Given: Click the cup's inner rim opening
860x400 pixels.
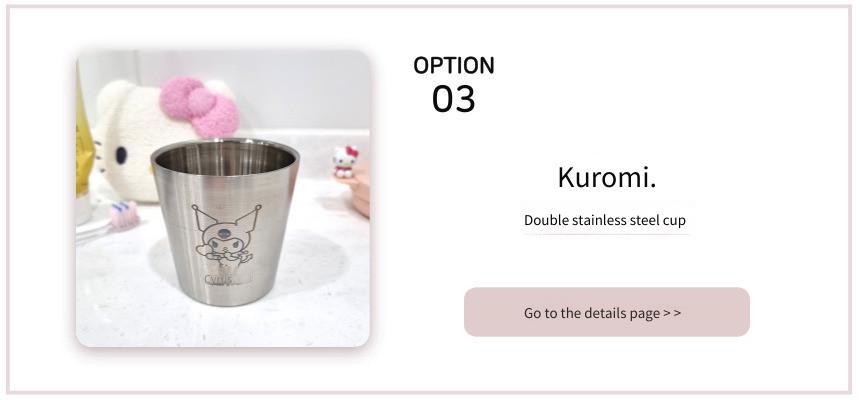Looking at the screenshot, I should click(225, 158).
